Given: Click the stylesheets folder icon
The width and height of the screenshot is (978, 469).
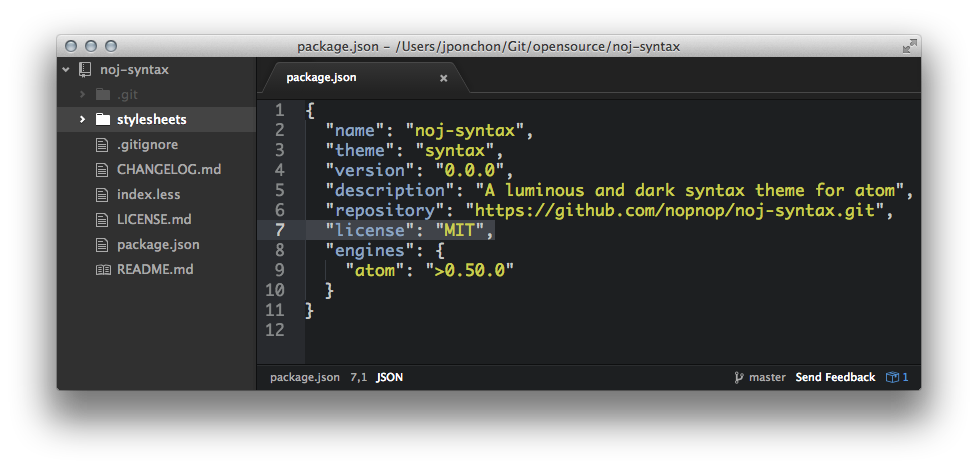Looking at the screenshot, I should click(x=103, y=119).
